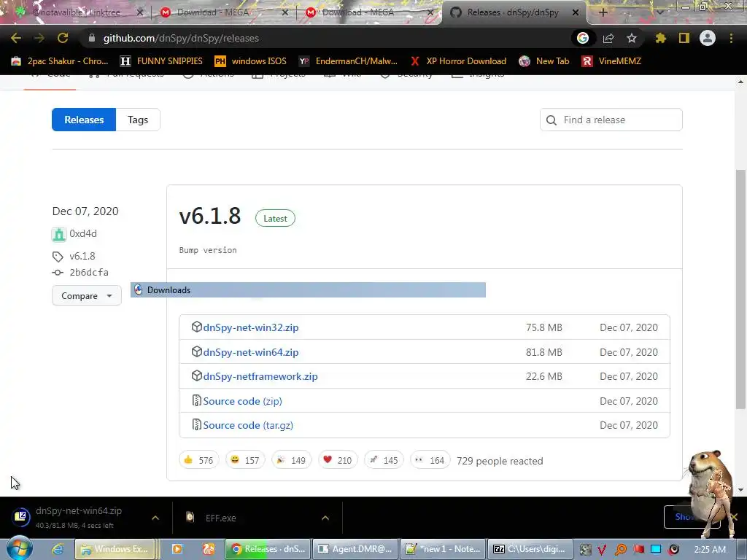Click the page vertical scrollbar thumb
Screen dimensions: 747x560
740,289
